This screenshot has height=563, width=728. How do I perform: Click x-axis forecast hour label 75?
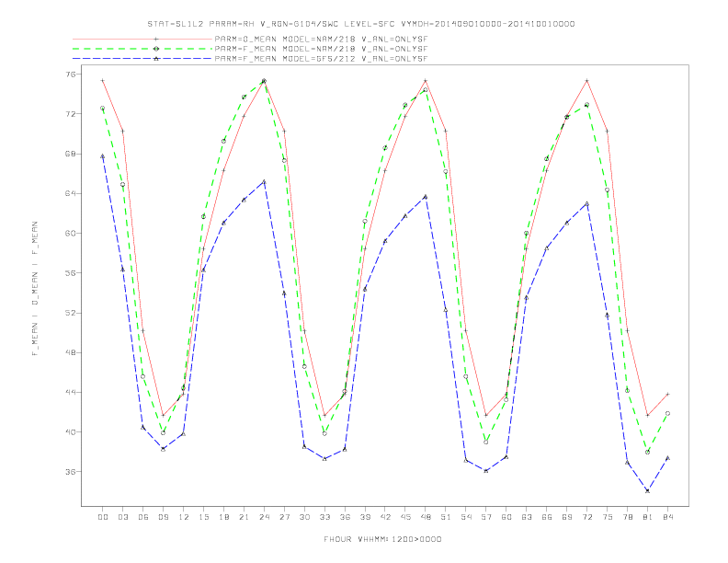[608, 517]
